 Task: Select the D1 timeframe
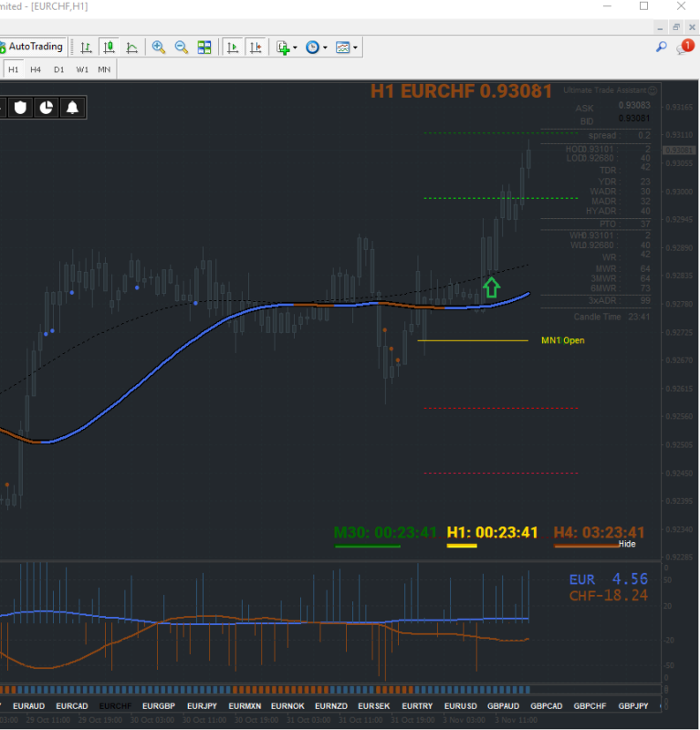coord(58,69)
